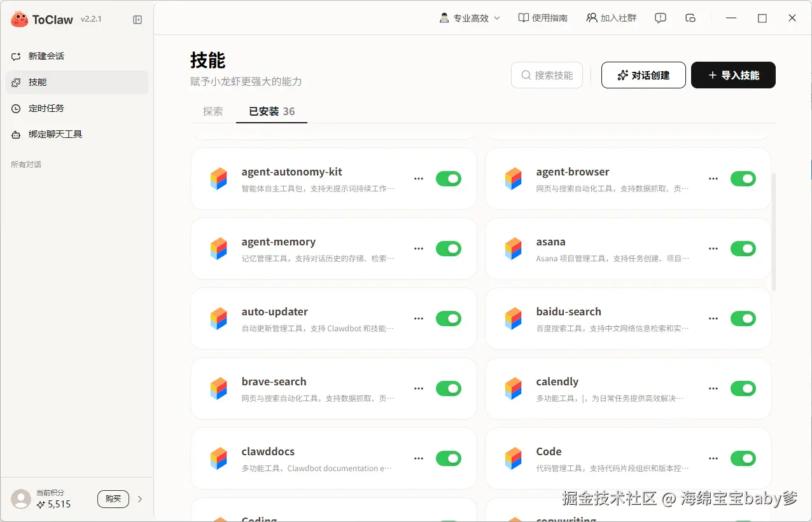Image resolution: width=812 pixels, height=522 pixels.
Task: Click the agent-browser skill icon
Action: pos(514,179)
